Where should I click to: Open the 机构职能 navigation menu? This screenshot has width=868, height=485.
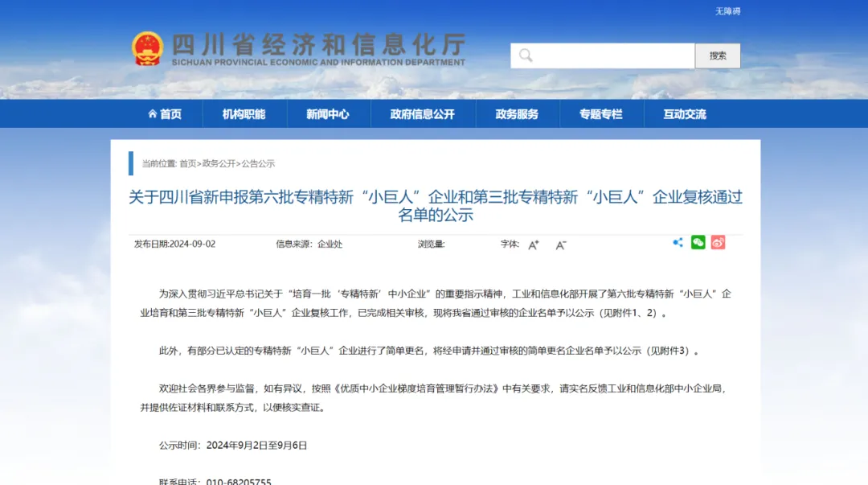(x=244, y=114)
